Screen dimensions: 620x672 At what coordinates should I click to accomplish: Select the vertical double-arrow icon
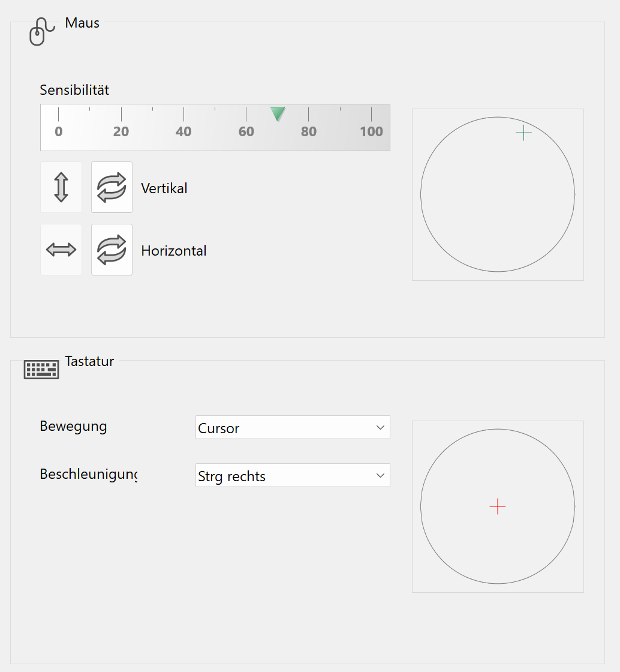pyautogui.click(x=61, y=187)
